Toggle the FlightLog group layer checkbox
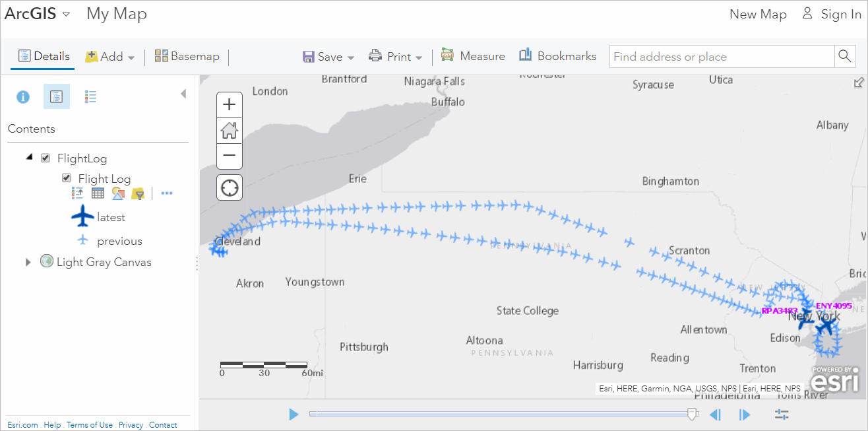 pyautogui.click(x=46, y=158)
